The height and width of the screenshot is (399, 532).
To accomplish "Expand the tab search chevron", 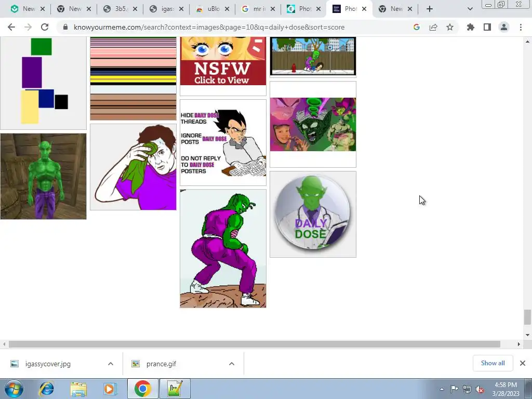I will coord(470,9).
